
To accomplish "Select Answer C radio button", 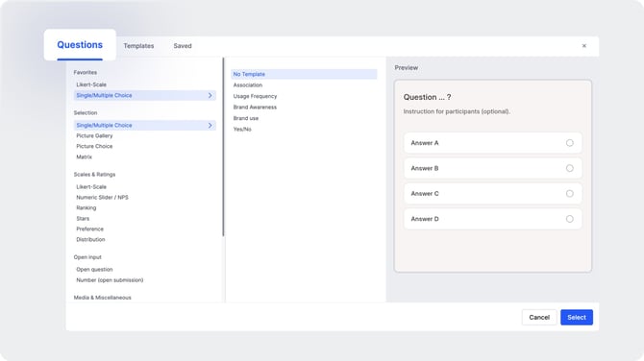I will click(570, 194).
